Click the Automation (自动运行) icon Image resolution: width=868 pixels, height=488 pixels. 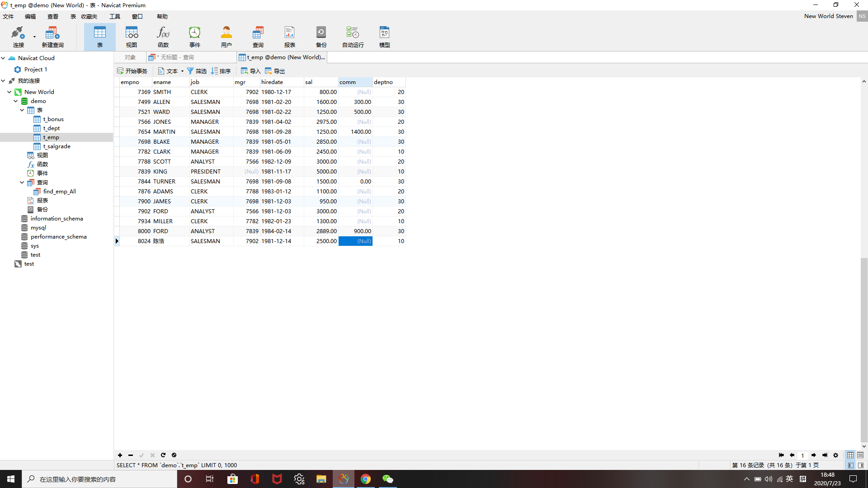point(353,36)
